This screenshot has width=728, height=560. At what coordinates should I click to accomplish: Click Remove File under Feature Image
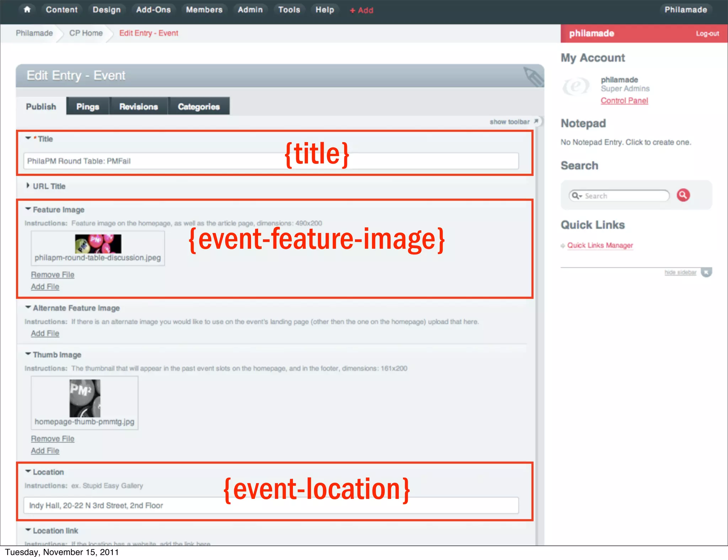[x=53, y=275]
